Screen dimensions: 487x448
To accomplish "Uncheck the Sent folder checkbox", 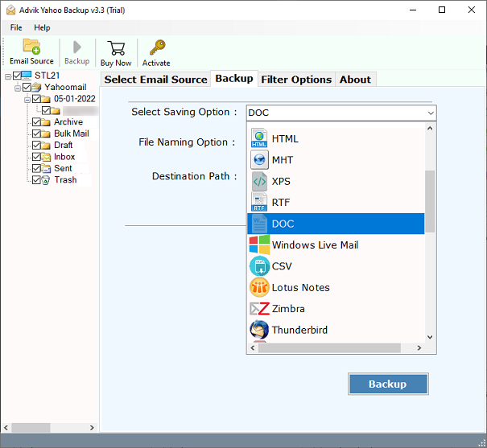I will (36, 168).
